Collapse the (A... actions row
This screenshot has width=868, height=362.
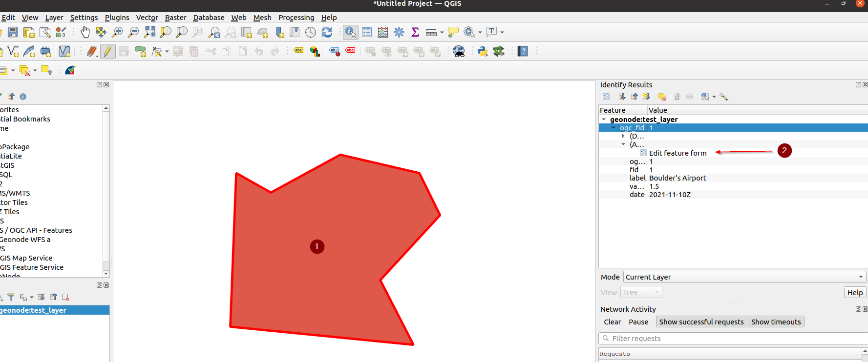pos(623,144)
